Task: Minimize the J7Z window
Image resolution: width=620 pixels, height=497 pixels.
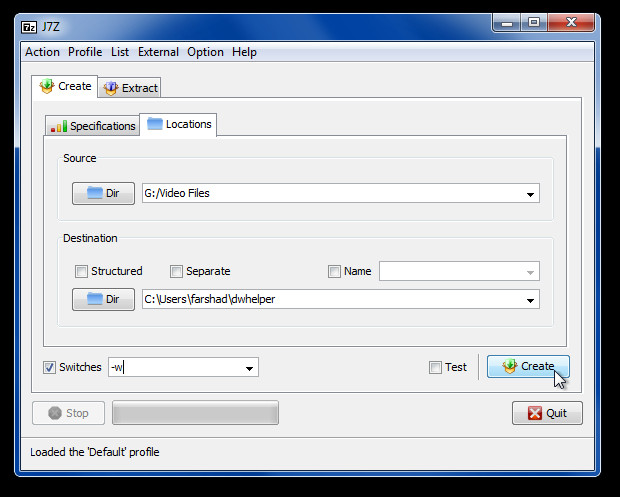Action: point(507,23)
